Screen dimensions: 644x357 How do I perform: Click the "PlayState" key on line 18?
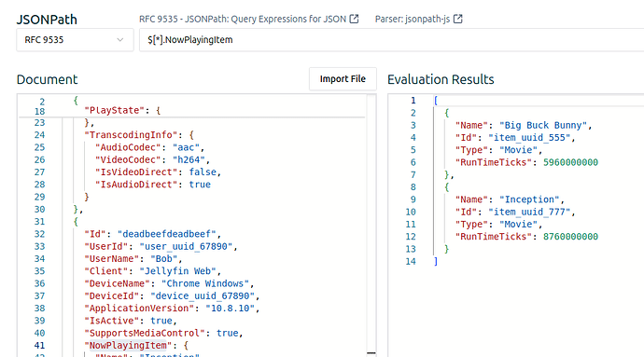click(x=114, y=110)
